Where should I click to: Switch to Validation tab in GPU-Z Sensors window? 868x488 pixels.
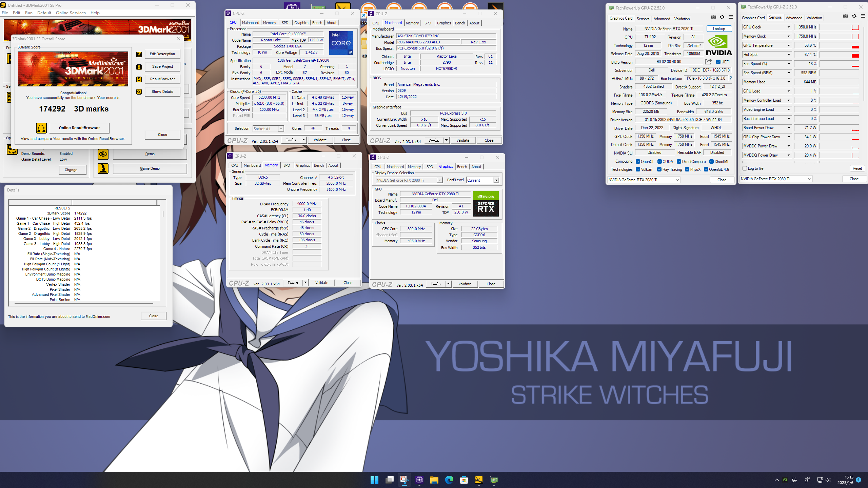(814, 18)
